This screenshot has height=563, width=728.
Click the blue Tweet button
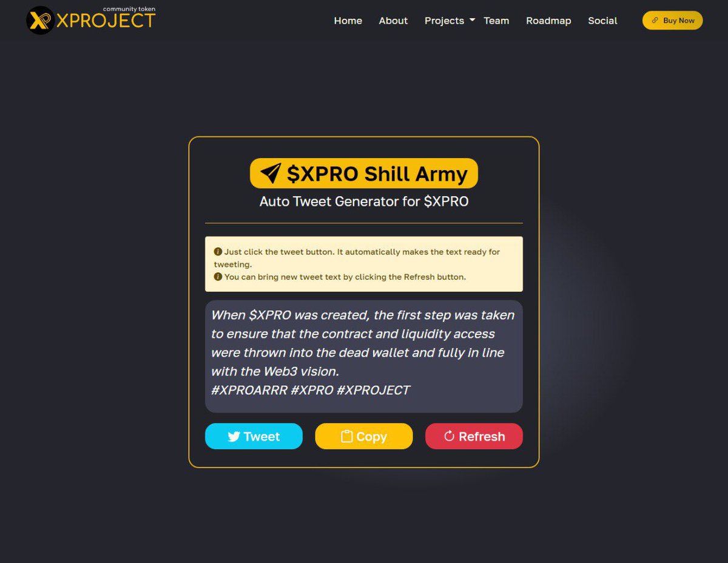[x=254, y=436]
